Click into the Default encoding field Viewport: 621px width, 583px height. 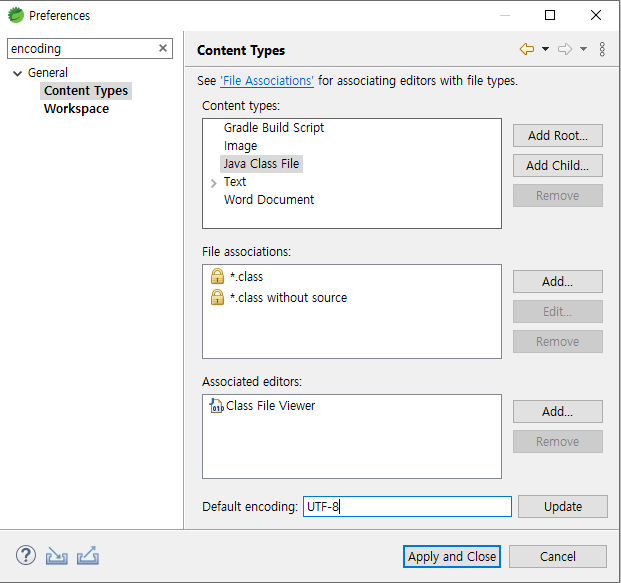407,506
